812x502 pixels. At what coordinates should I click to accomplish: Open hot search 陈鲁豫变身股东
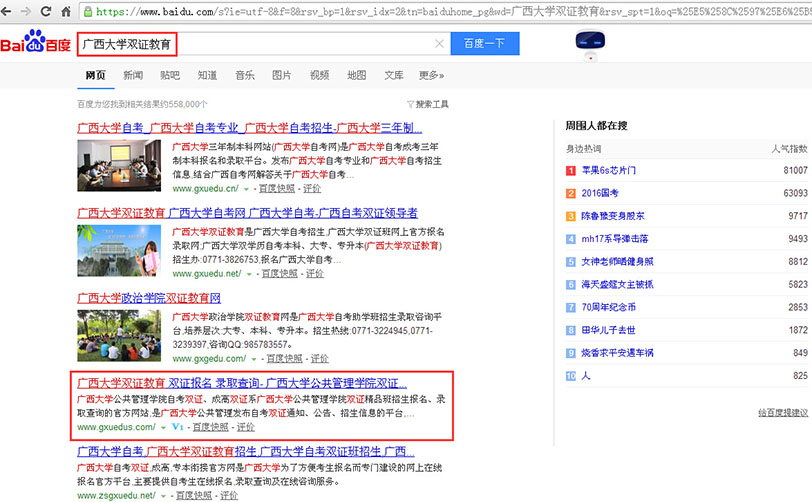[x=613, y=216]
